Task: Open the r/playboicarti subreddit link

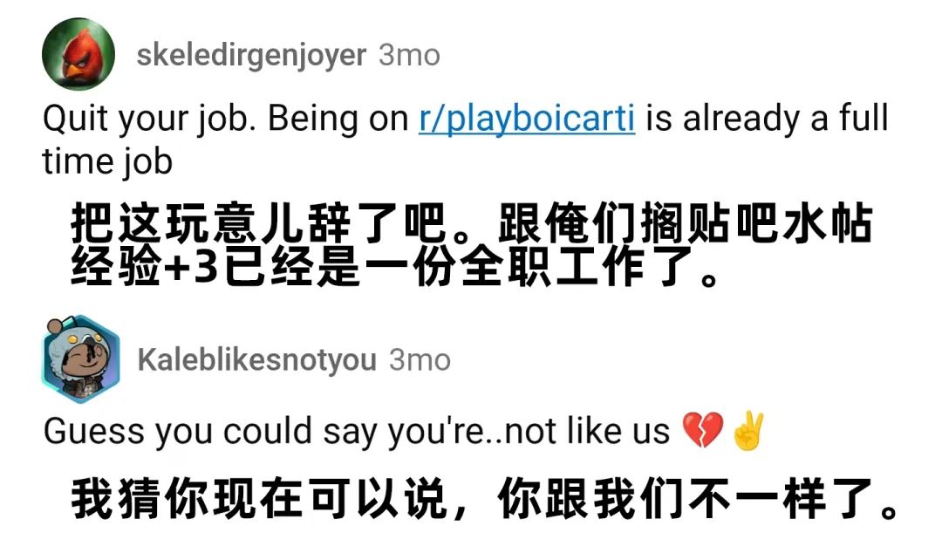Action: [526, 119]
